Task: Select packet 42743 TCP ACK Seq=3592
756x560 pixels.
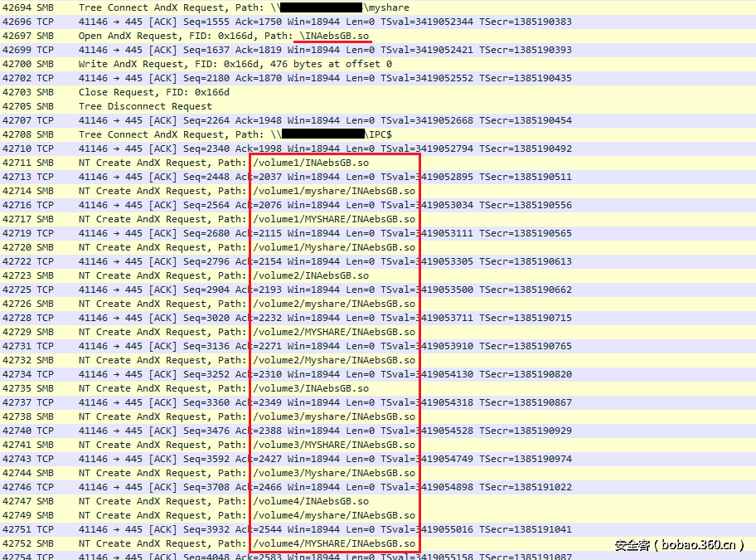Action: tap(378, 459)
